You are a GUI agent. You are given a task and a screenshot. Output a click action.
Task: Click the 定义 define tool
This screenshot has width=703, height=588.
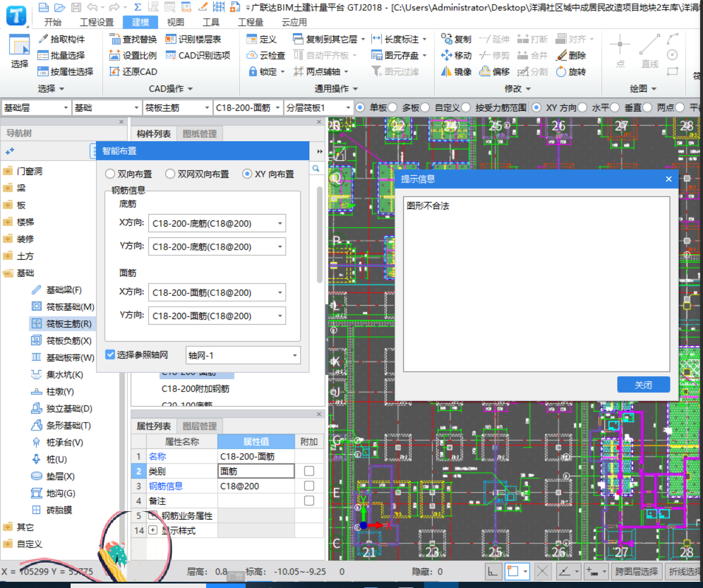261,39
